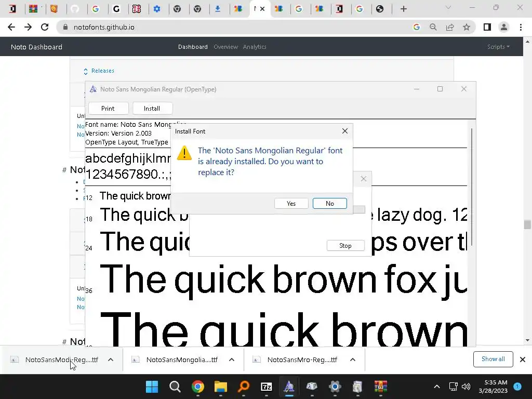The width and height of the screenshot is (532, 399).
Task: Open the Chrome profile avatar
Action: pyautogui.click(x=504, y=27)
